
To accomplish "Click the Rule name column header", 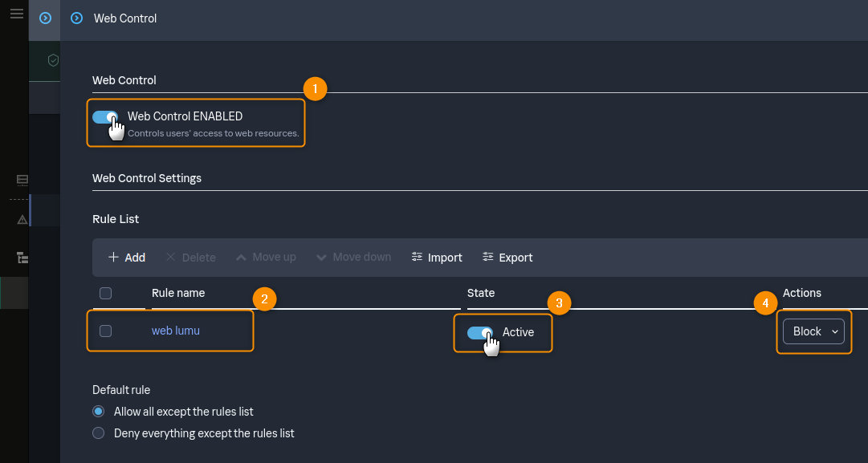I will tap(178, 293).
